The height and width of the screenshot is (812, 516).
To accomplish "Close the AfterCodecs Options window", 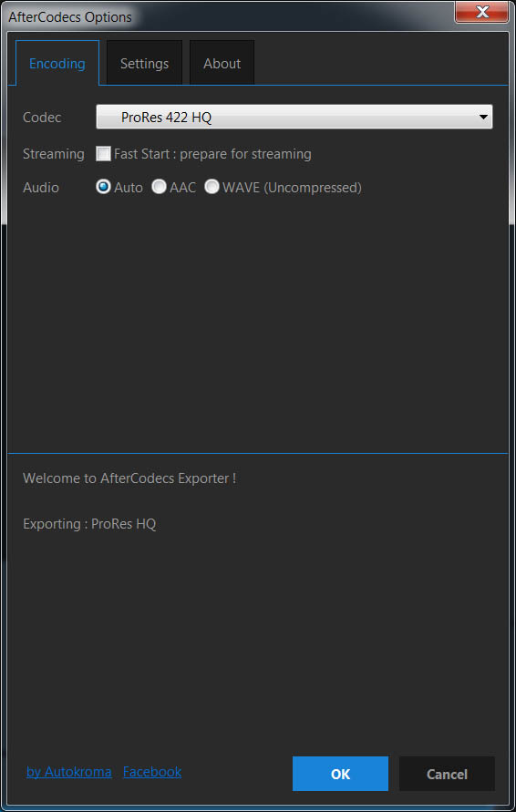I will pyautogui.click(x=481, y=12).
